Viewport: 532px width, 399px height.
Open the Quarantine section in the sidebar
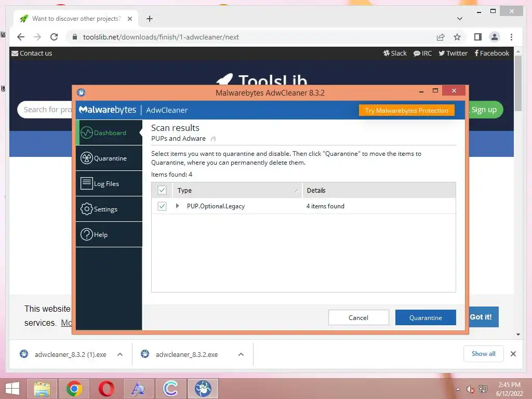(x=109, y=158)
